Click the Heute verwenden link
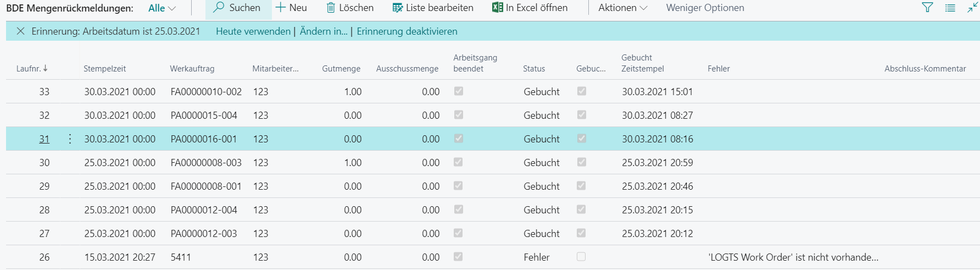The image size is (980, 270). pos(253,31)
